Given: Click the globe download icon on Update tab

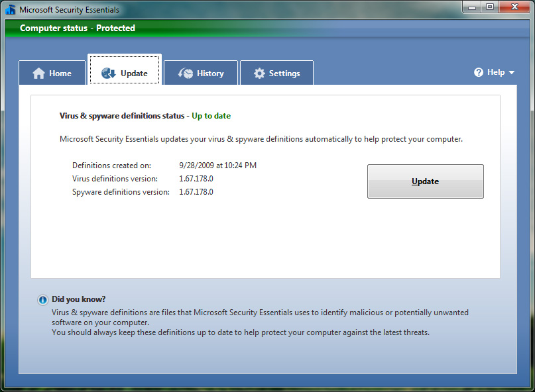Looking at the screenshot, I should pos(109,73).
